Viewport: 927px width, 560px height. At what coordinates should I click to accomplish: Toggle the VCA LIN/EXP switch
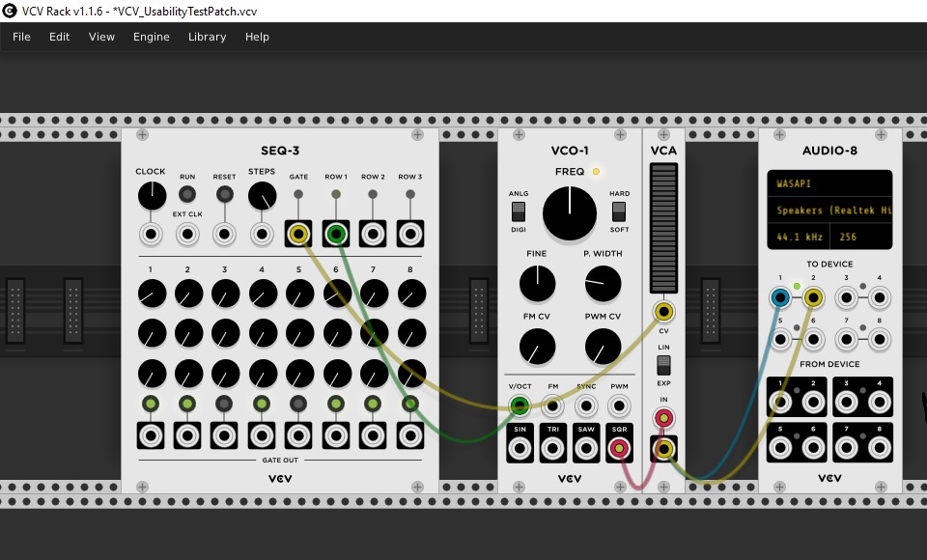[x=663, y=365]
